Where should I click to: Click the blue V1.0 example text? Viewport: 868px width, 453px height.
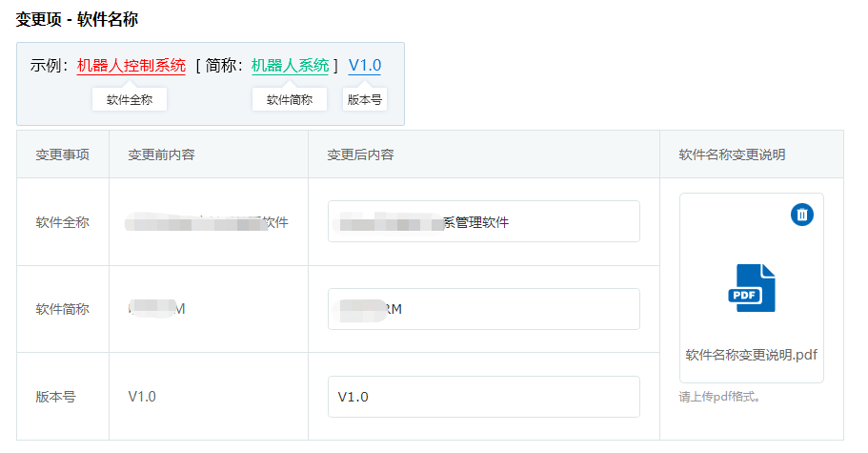(365, 66)
